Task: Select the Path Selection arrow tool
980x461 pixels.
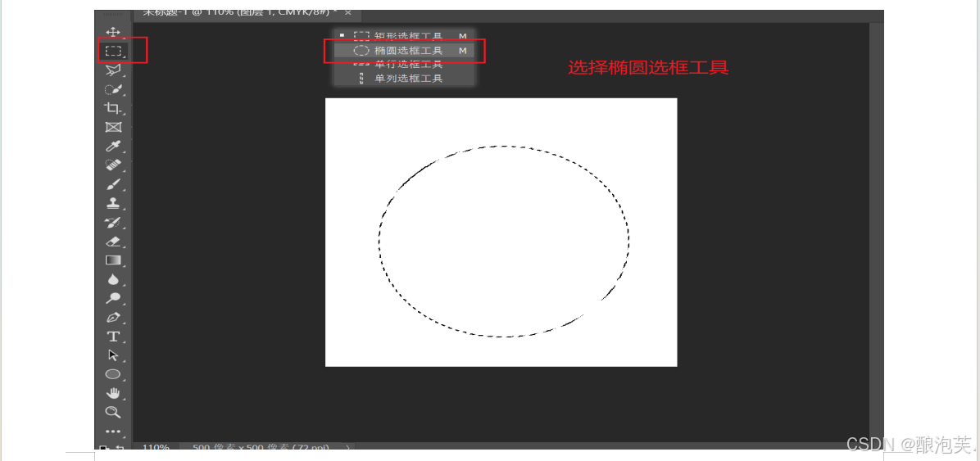Action: [x=112, y=355]
